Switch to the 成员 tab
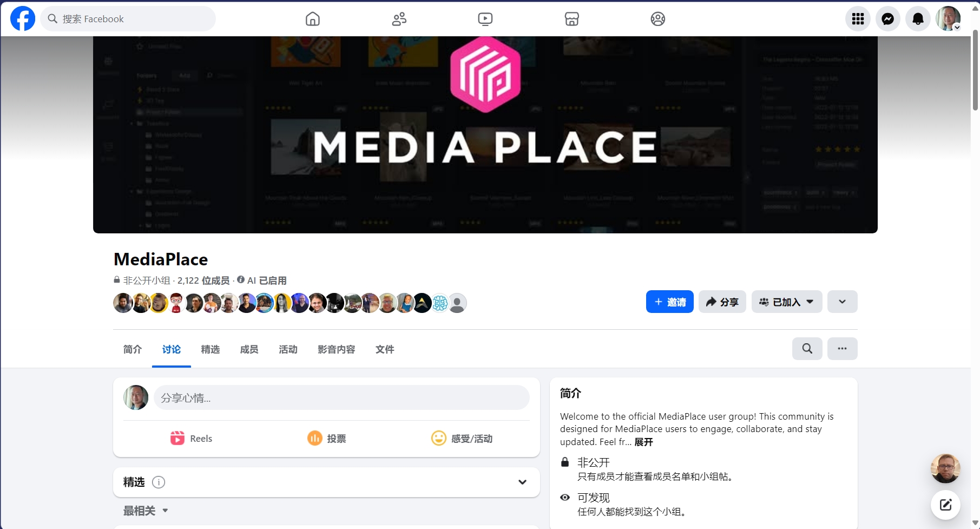This screenshot has height=529, width=980. (x=249, y=349)
